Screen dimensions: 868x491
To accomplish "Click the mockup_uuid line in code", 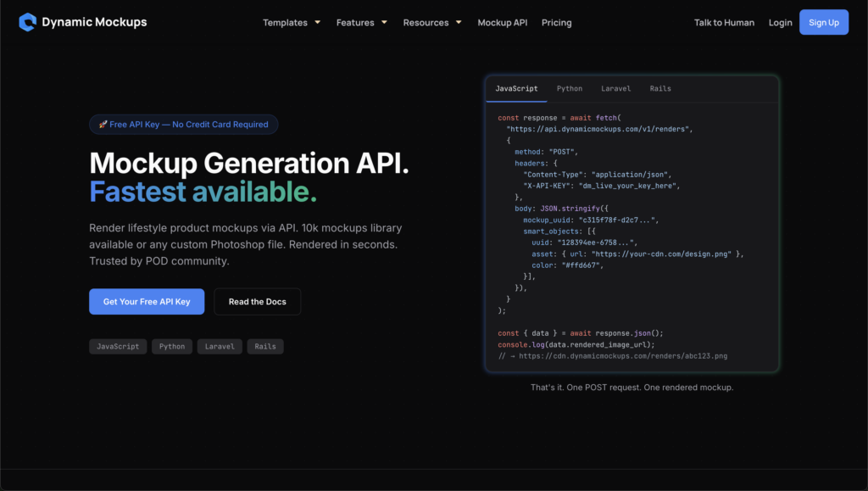I will [x=591, y=220].
